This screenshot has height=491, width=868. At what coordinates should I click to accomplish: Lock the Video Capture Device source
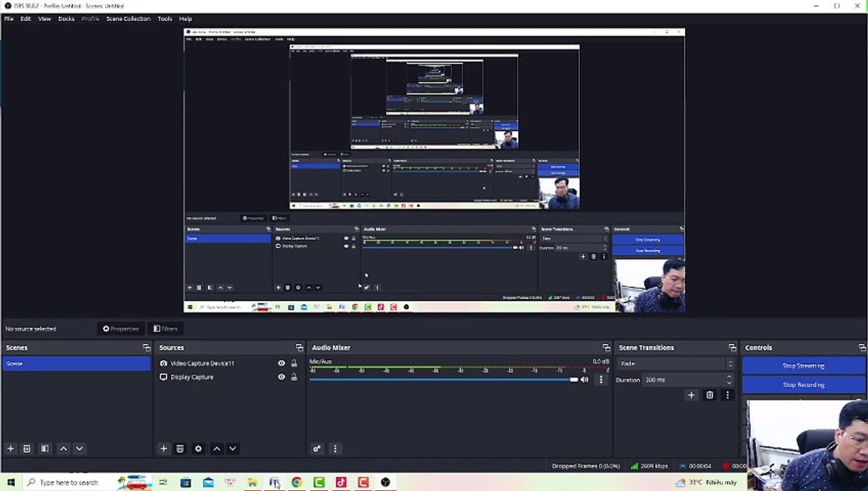coord(294,363)
